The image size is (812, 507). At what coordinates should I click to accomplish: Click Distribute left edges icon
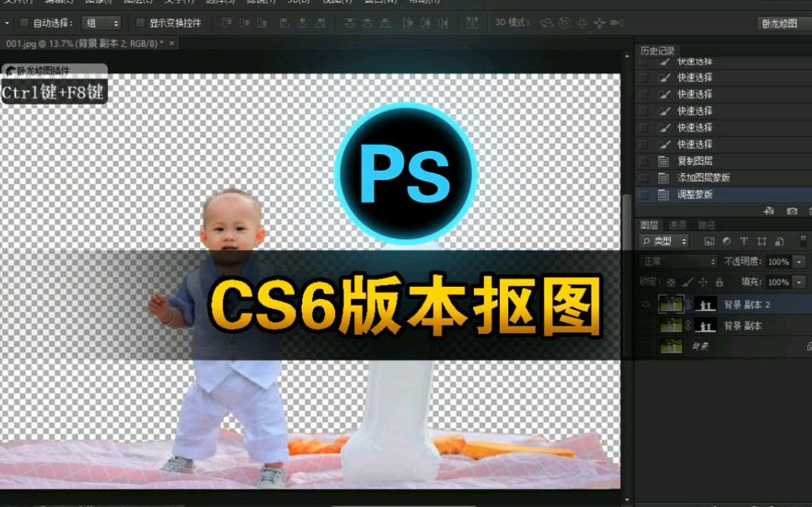coord(408,23)
